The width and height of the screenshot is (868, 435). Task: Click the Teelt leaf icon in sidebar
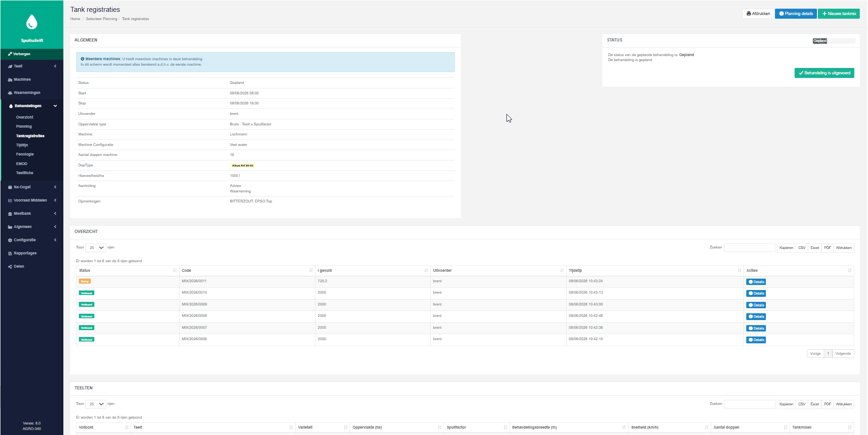[10, 67]
